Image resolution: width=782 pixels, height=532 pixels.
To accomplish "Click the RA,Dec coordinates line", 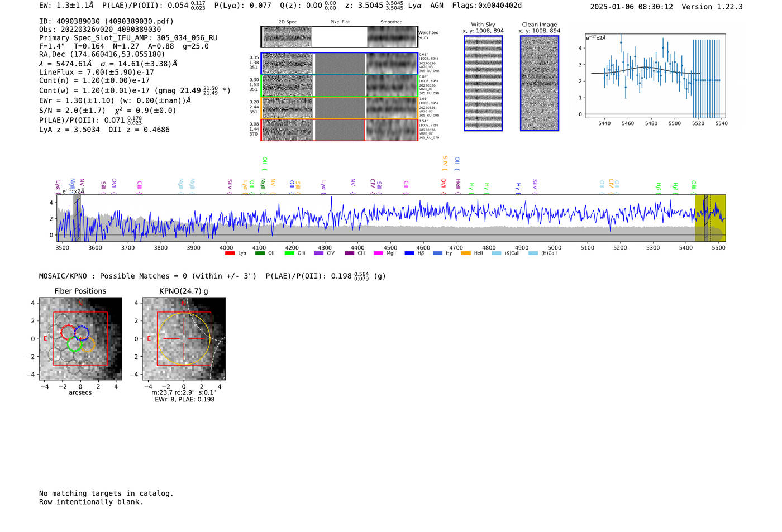I will pyautogui.click(x=102, y=54).
